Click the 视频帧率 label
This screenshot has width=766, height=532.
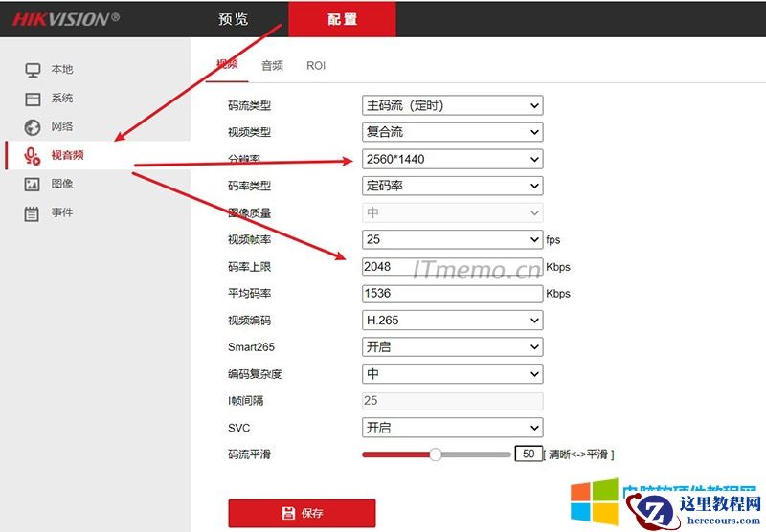[x=249, y=239]
